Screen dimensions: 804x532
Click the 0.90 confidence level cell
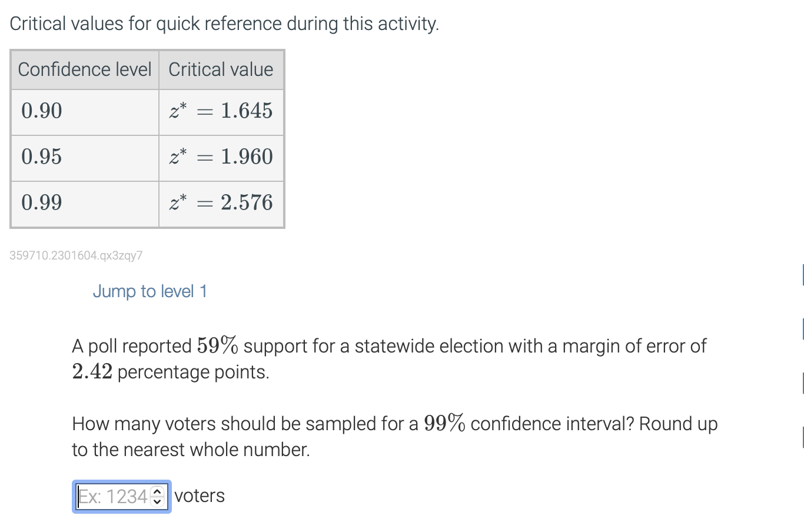[41, 111]
